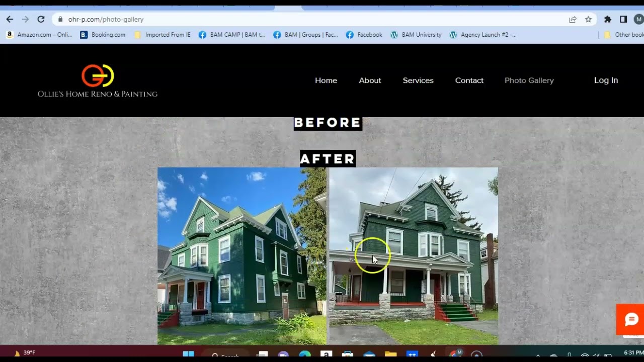Open the Amazon.com bookmark
The height and width of the screenshot is (362, 644).
pyautogui.click(x=39, y=35)
